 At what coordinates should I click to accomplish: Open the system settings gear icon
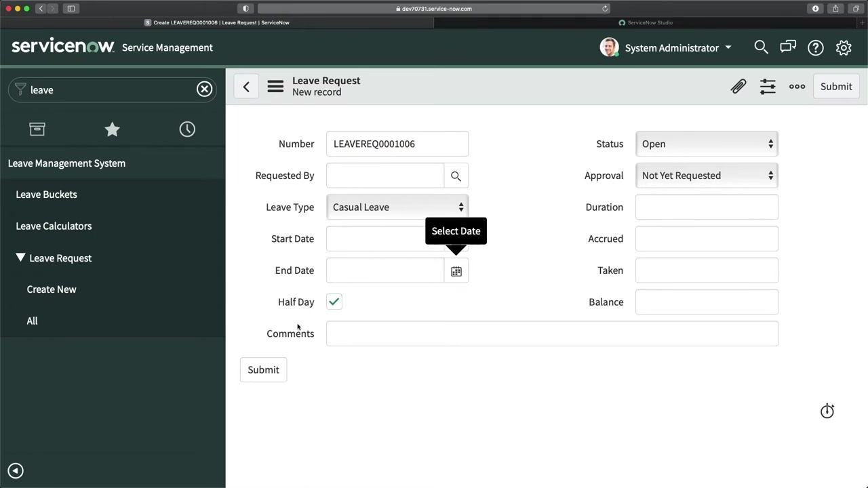844,47
